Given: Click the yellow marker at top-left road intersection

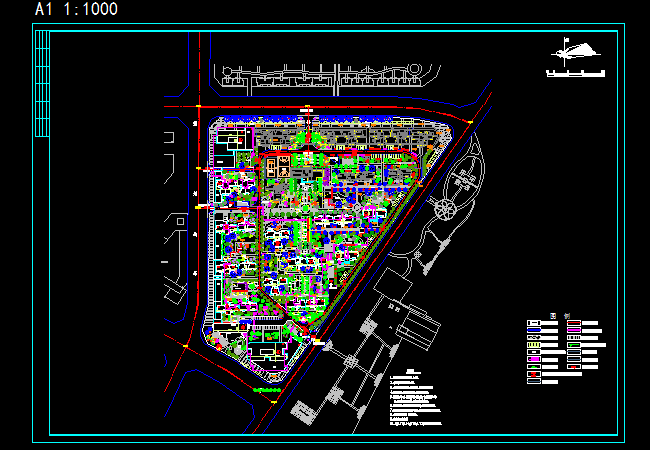Looking at the screenshot, I should coord(200,106).
